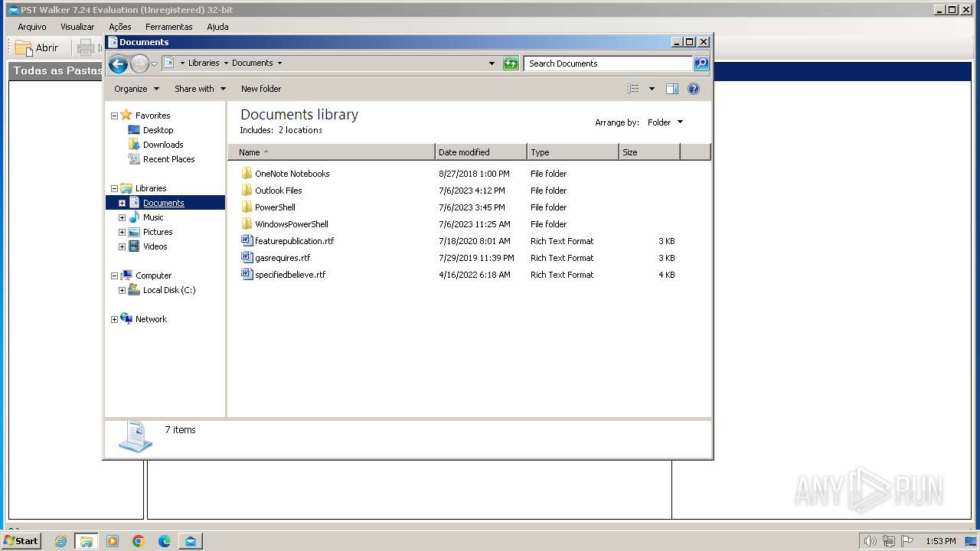The height and width of the screenshot is (551, 980).
Task: Click the change view icon
Action: tap(633, 89)
